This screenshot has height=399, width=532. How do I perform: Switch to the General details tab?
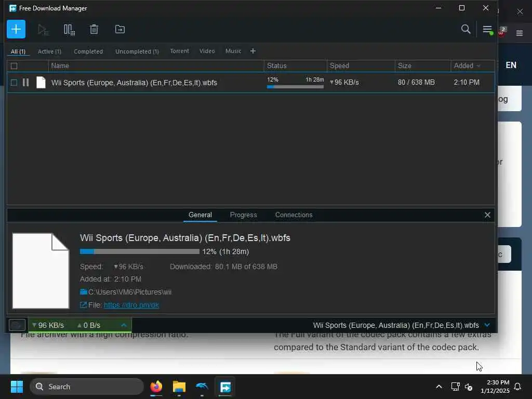[x=200, y=215]
